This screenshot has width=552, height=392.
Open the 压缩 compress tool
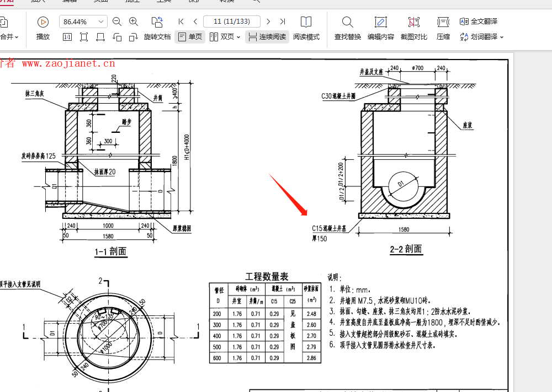tap(443, 28)
